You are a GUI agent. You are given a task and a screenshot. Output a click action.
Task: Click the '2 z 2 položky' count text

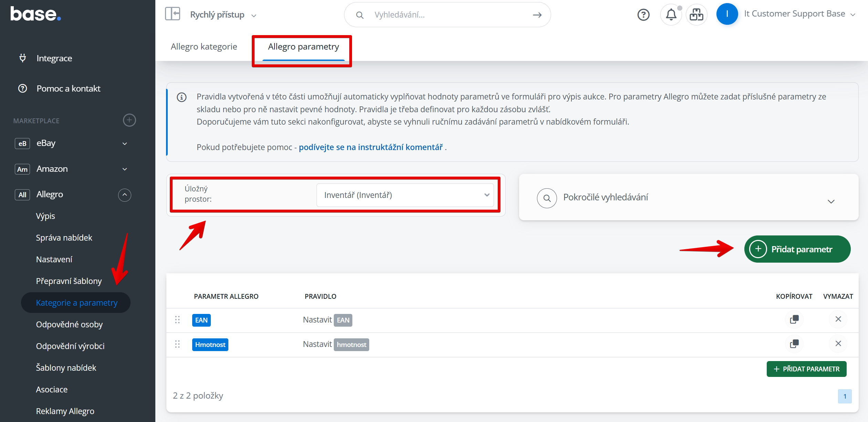pyautogui.click(x=198, y=396)
